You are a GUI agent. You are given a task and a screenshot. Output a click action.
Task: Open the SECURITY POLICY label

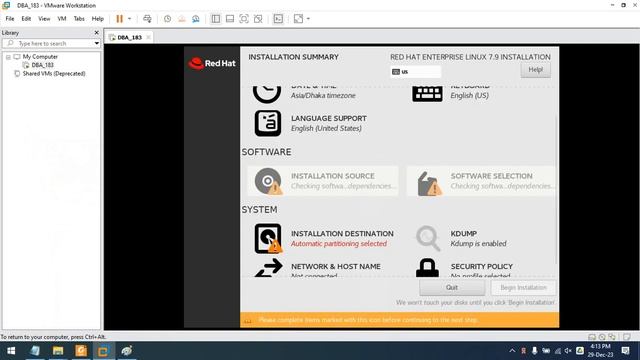pyautogui.click(x=482, y=267)
